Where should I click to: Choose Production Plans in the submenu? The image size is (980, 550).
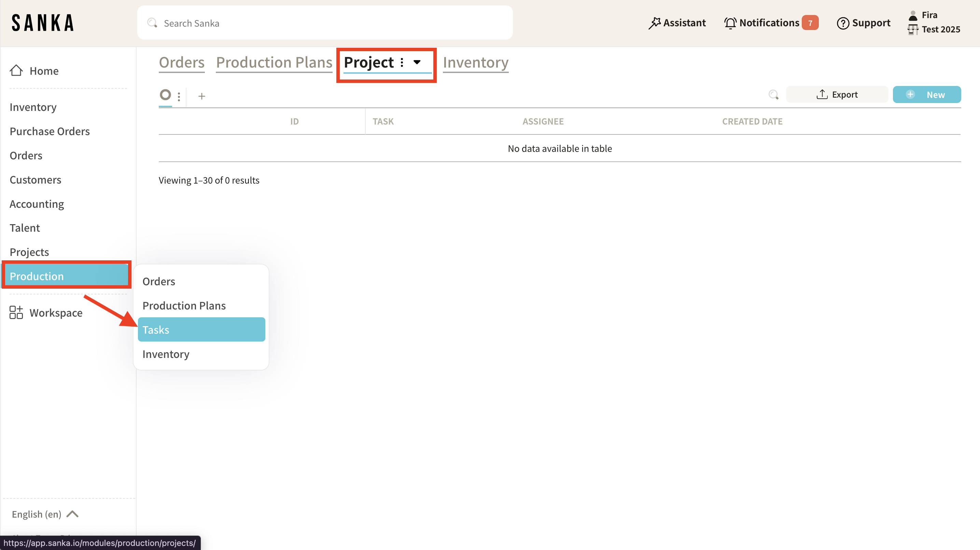click(184, 305)
